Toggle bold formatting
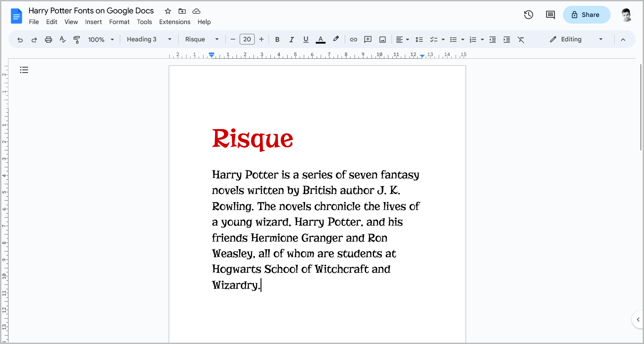Viewport: 644px width, 344px height. [277, 39]
